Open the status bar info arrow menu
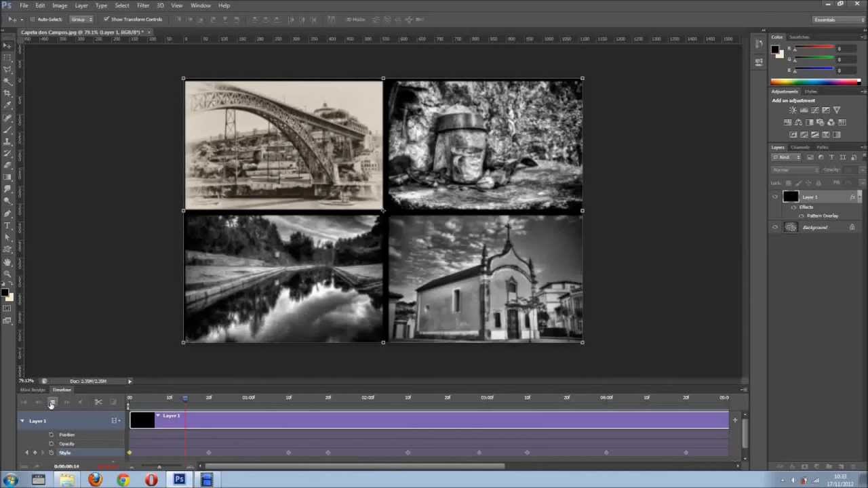This screenshot has width=868, height=488. [130, 381]
